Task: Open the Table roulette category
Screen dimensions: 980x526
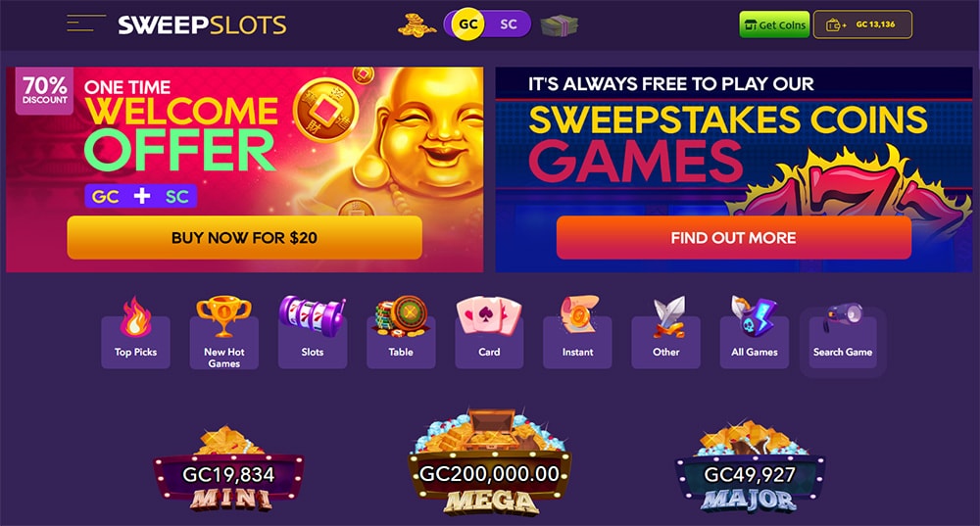Action: click(x=401, y=333)
